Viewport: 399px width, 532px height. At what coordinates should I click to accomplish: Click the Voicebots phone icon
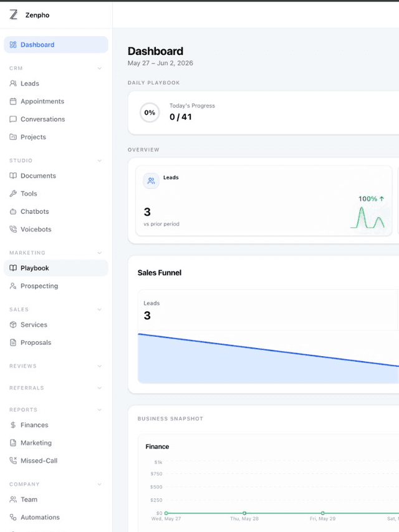pos(13,230)
